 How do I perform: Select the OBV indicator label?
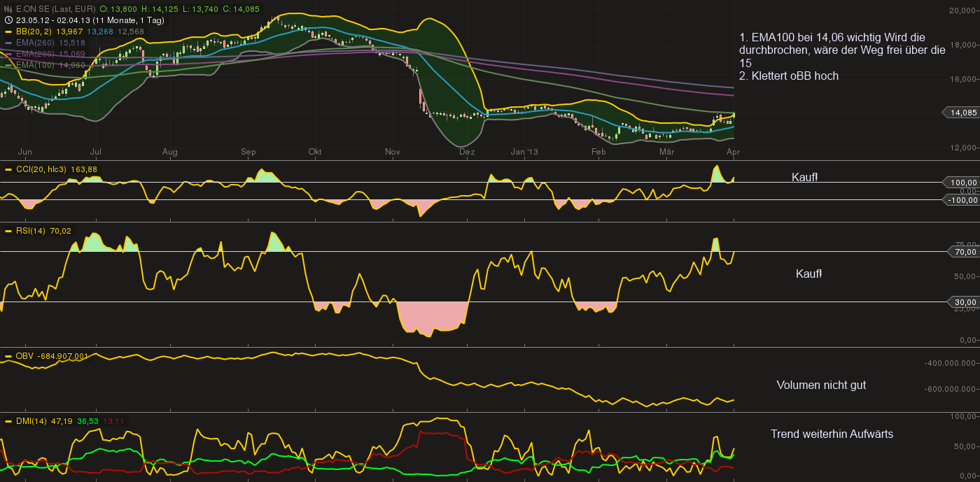[x=24, y=356]
